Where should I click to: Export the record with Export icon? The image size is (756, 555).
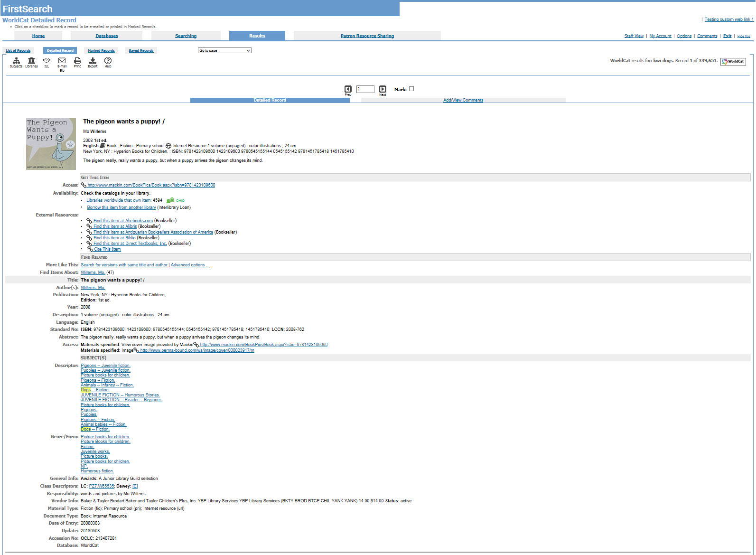tap(93, 61)
